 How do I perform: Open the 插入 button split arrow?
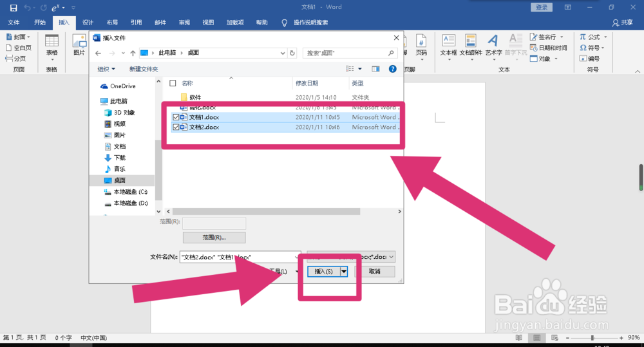click(x=344, y=272)
